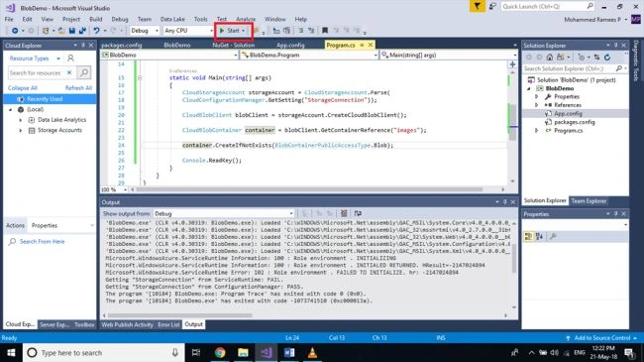The width and height of the screenshot is (644, 362).
Task: Open VLC from the taskbar
Action: point(312,352)
